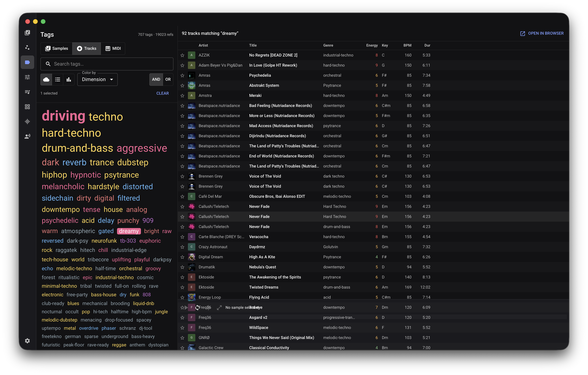The image size is (588, 375).
Task: Star the AZZIK No Regrets track
Action: click(x=182, y=55)
